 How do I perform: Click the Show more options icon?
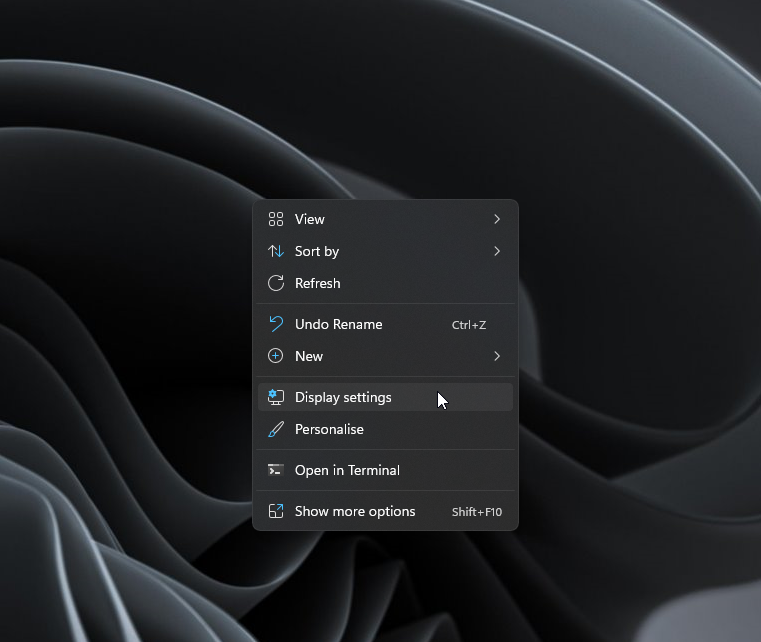coord(276,511)
